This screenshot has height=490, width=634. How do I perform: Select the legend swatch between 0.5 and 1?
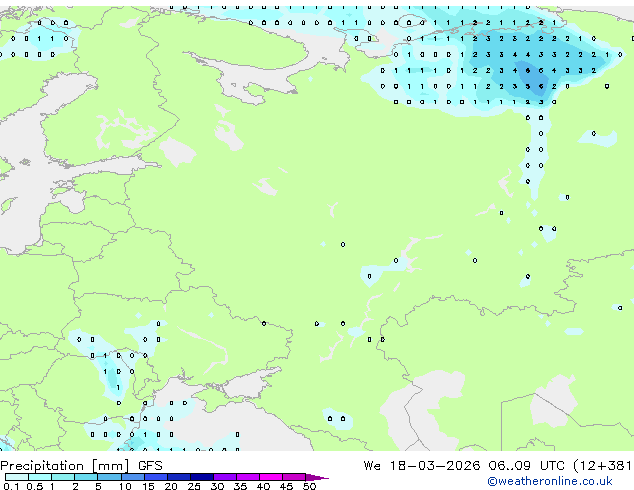[x=40, y=477]
